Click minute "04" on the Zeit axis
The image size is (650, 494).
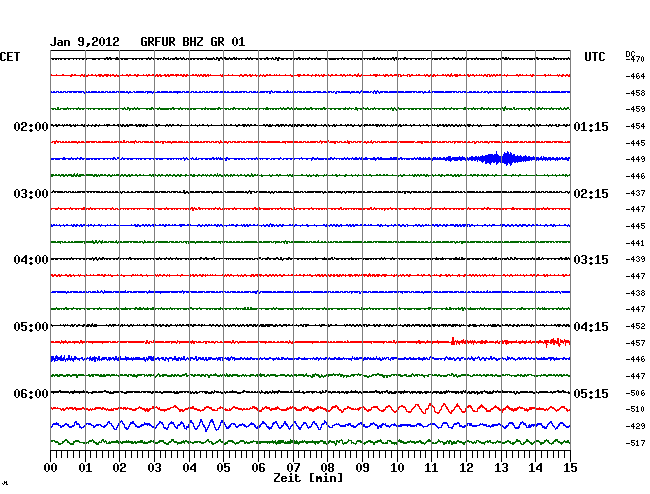pos(189,468)
